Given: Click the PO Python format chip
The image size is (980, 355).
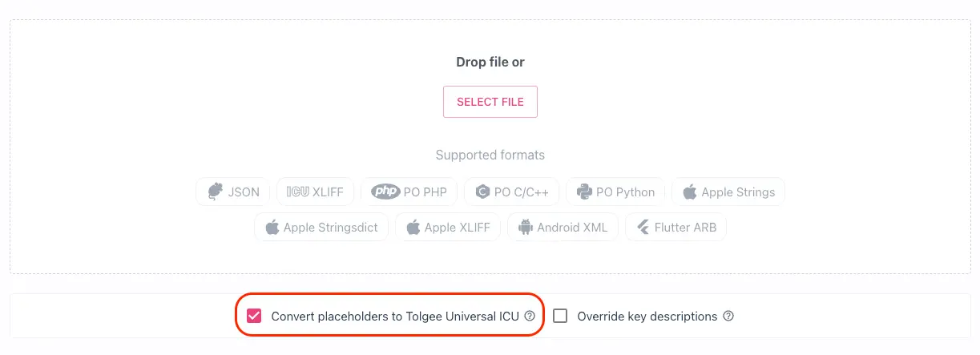Looking at the screenshot, I should pos(615,192).
